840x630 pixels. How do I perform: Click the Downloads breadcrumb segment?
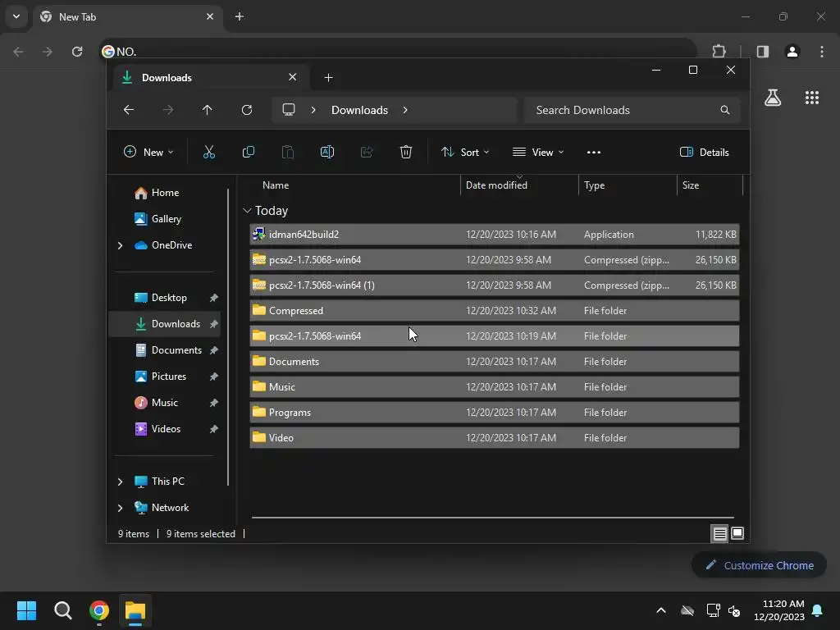[359, 110]
